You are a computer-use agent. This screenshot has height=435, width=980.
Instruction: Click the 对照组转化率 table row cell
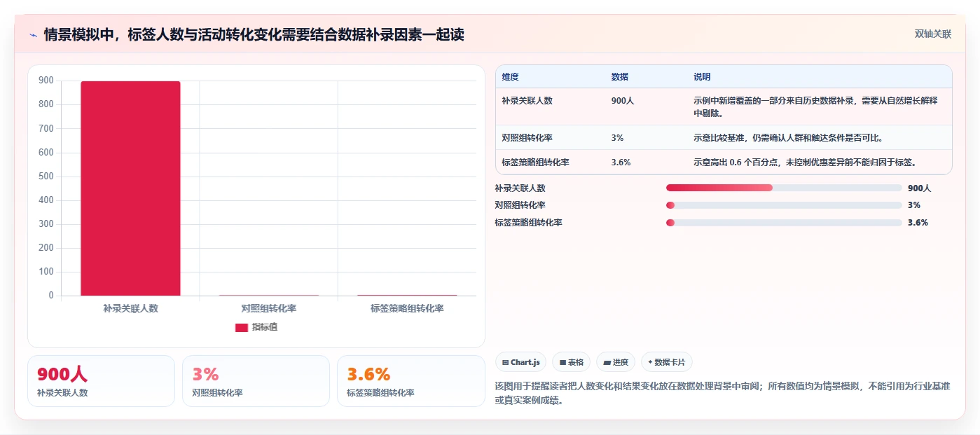coord(527,138)
